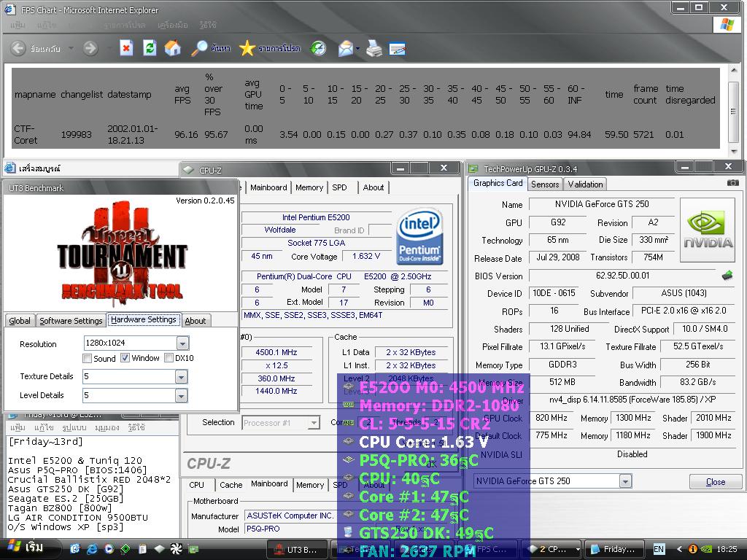Click the green diamond quick launch icon
Image resolution: width=747 pixels, height=560 pixels.
coord(125,548)
